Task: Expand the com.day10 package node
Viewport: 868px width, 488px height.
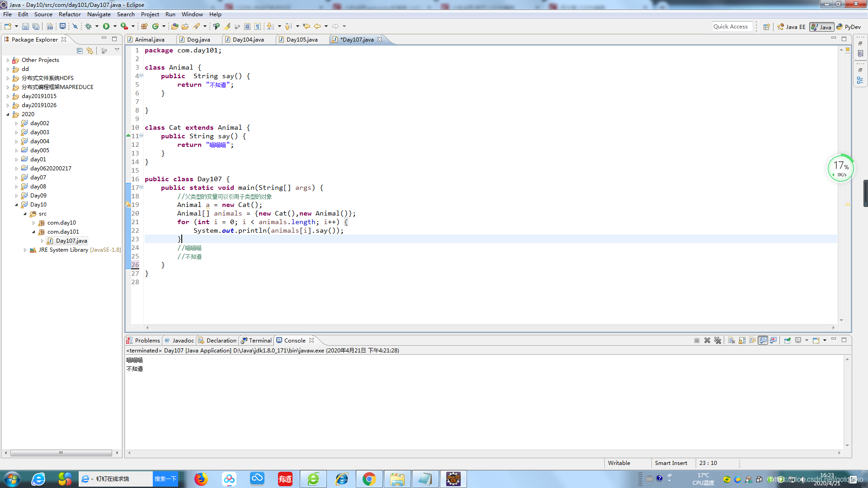Action: point(33,223)
